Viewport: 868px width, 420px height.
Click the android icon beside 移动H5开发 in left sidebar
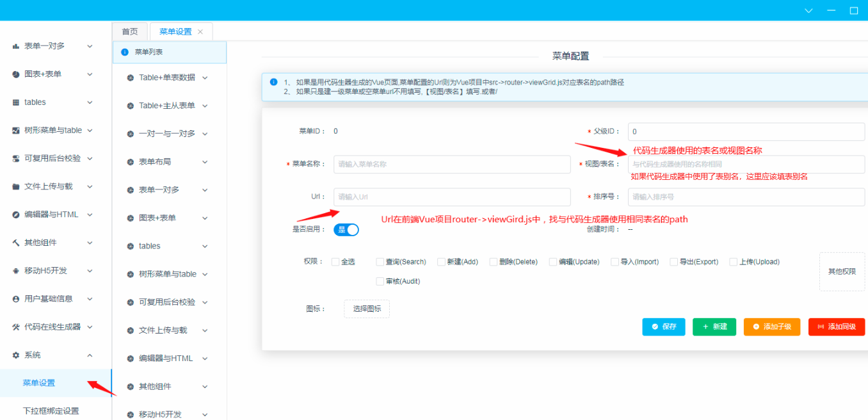click(16, 271)
